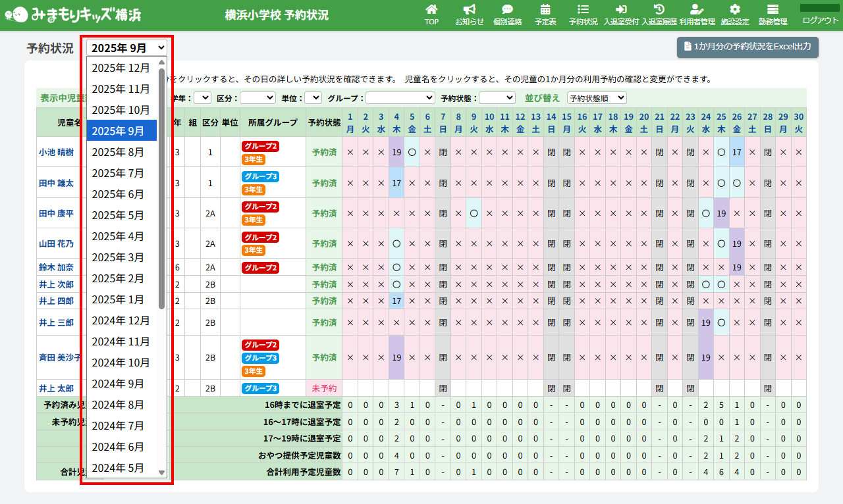This screenshot has height=504, width=843.
Task: Click the ログアウト link
Action: (x=820, y=20)
